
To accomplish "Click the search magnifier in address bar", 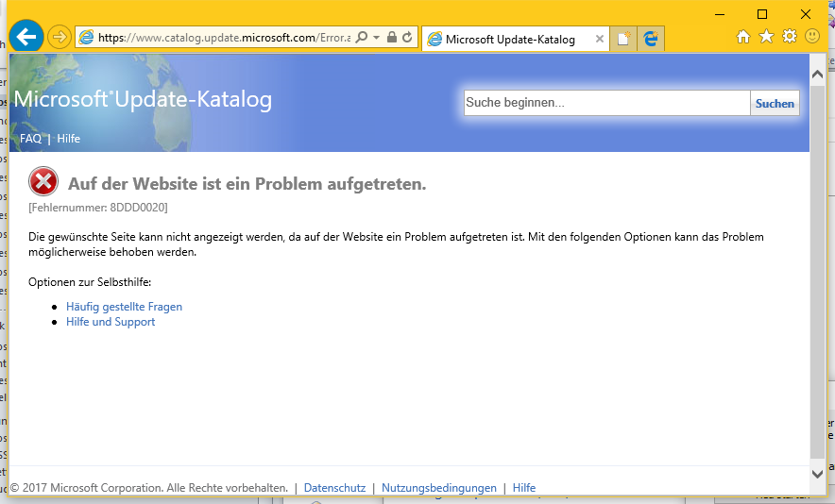I will [x=362, y=37].
